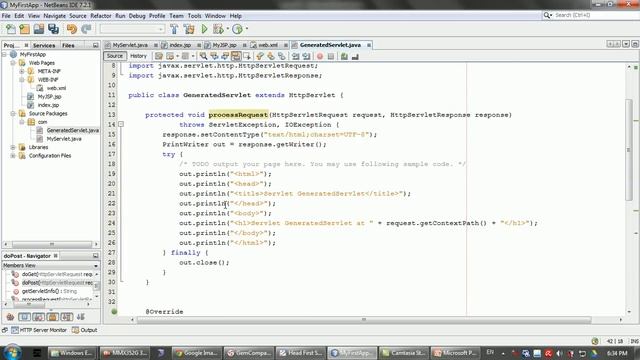640x360 pixels.
Task: Open the Output window
Action: (x=85, y=330)
